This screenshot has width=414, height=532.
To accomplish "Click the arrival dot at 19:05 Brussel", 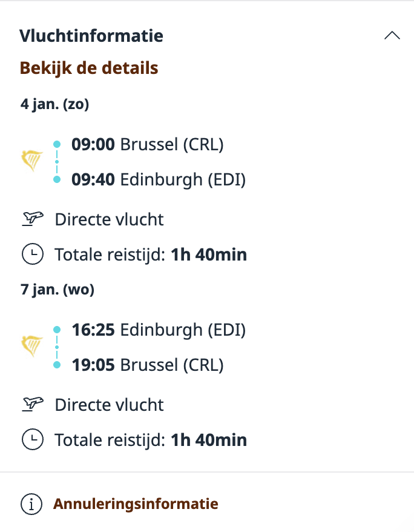I will 57,364.
